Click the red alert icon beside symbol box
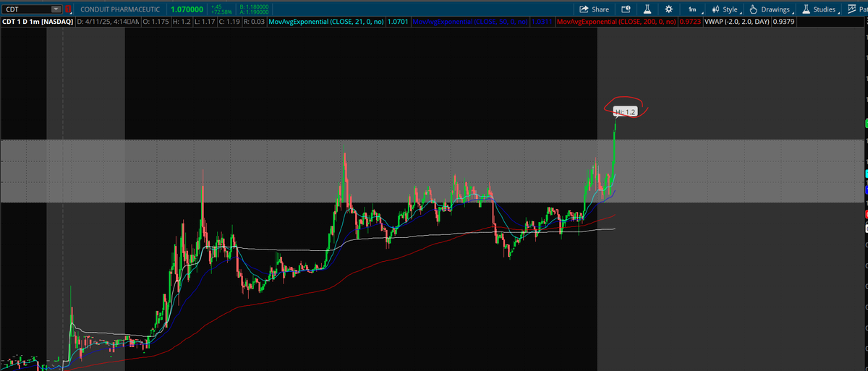This screenshot has width=868, height=371. click(69, 9)
